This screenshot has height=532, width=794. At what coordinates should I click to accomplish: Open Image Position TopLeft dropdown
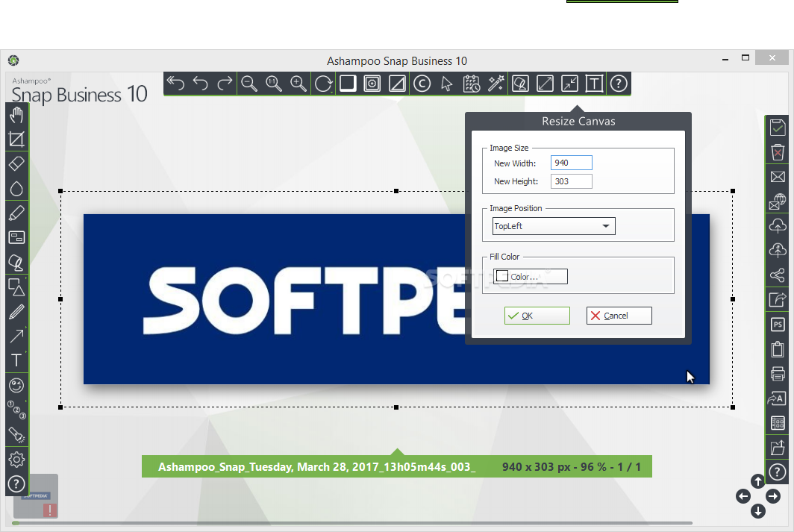[554, 226]
